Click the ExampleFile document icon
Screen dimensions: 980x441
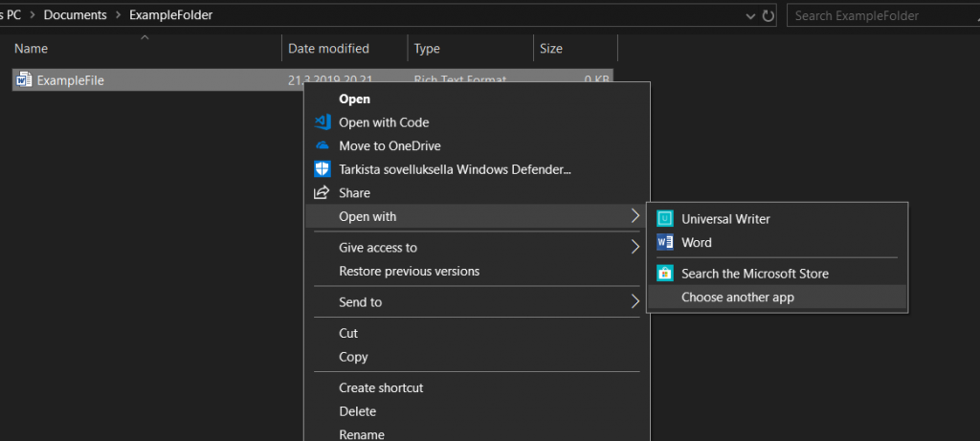[24, 80]
